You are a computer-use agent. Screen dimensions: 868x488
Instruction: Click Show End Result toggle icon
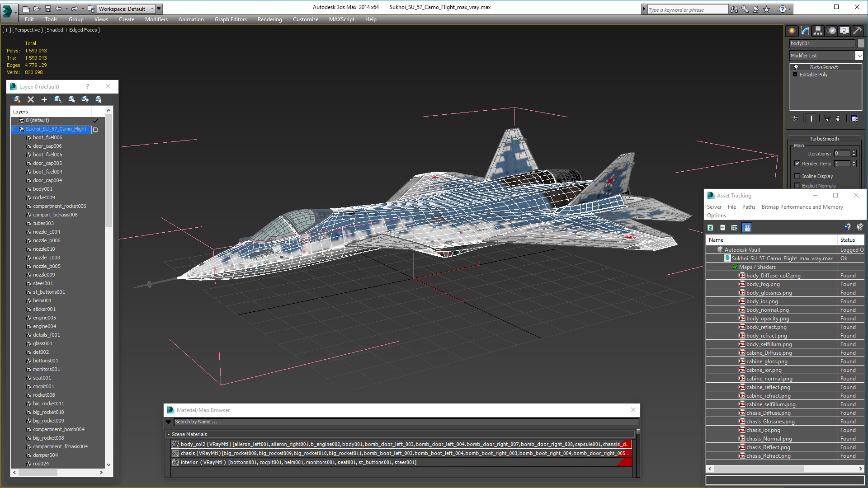pos(811,118)
